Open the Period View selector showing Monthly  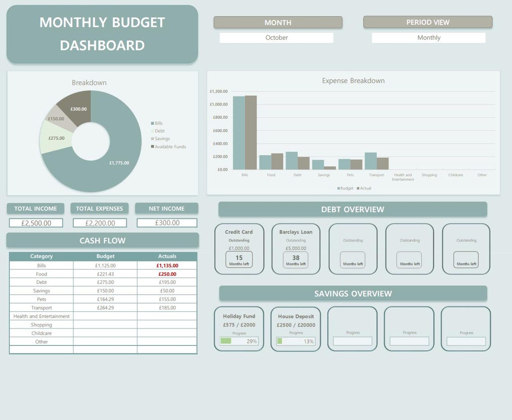click(x=428, y=38)
